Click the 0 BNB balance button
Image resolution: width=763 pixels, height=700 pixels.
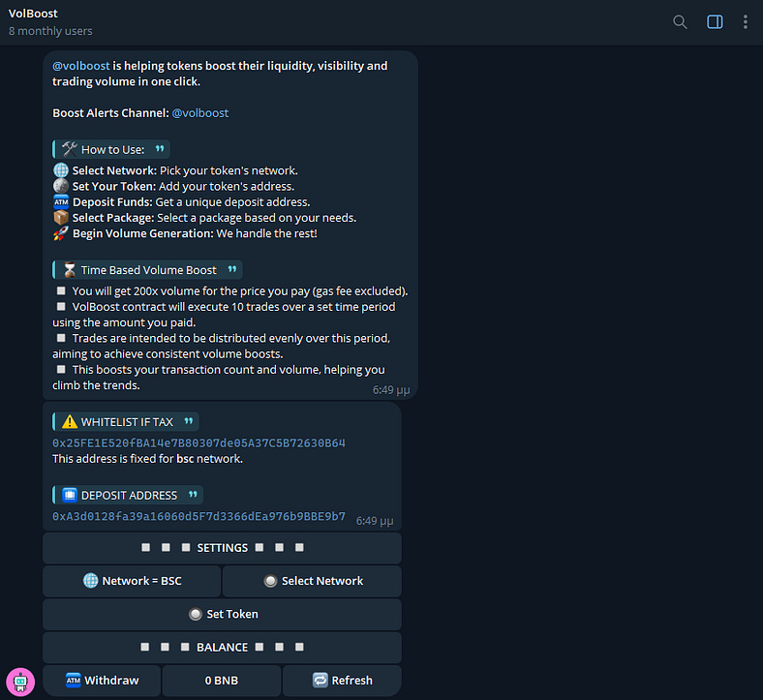222,681
